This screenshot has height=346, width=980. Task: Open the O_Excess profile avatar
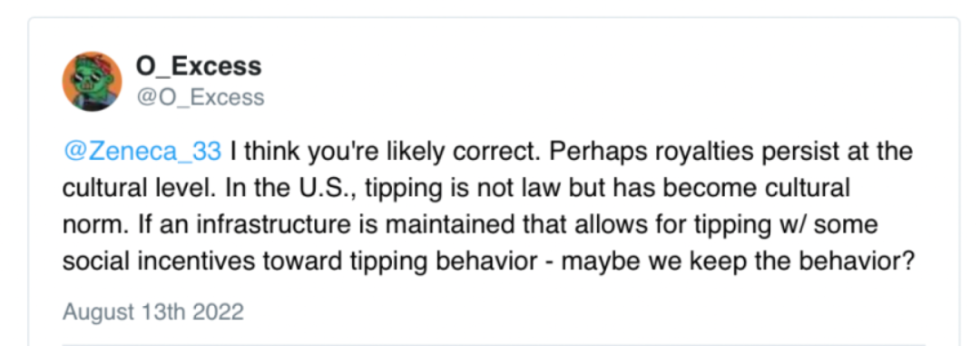click(x=93, y=82)
